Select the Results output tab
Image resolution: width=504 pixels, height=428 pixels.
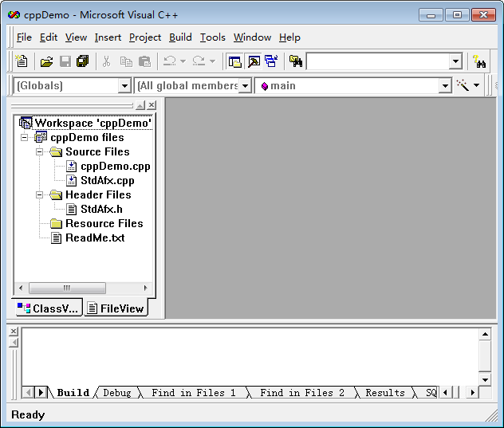(385, 393)
